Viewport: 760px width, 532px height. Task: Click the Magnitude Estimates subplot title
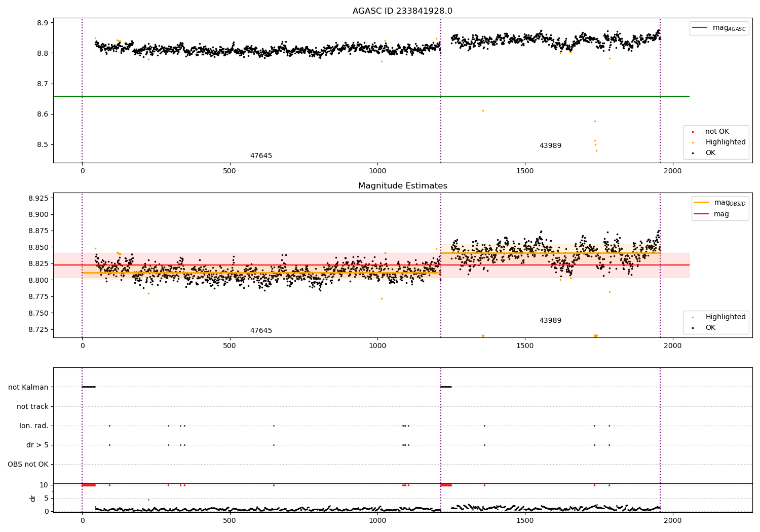402,186
